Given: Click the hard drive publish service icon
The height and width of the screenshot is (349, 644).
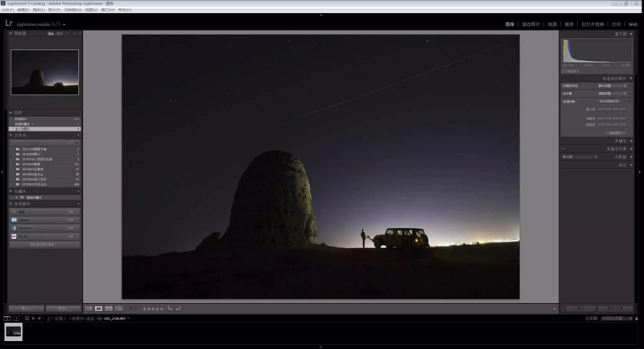Looking at the screenshot, I should [x=14, y=212].
